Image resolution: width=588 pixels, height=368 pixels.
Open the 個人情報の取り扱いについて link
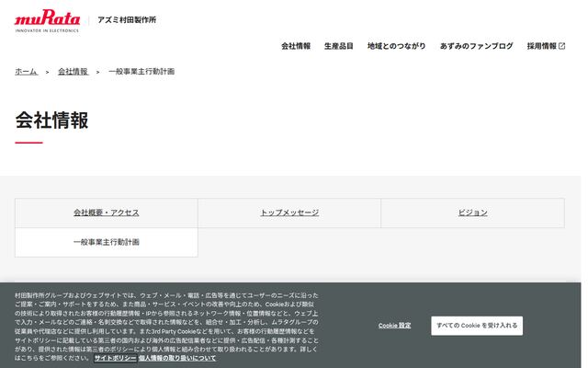click(x=177, y=358)
